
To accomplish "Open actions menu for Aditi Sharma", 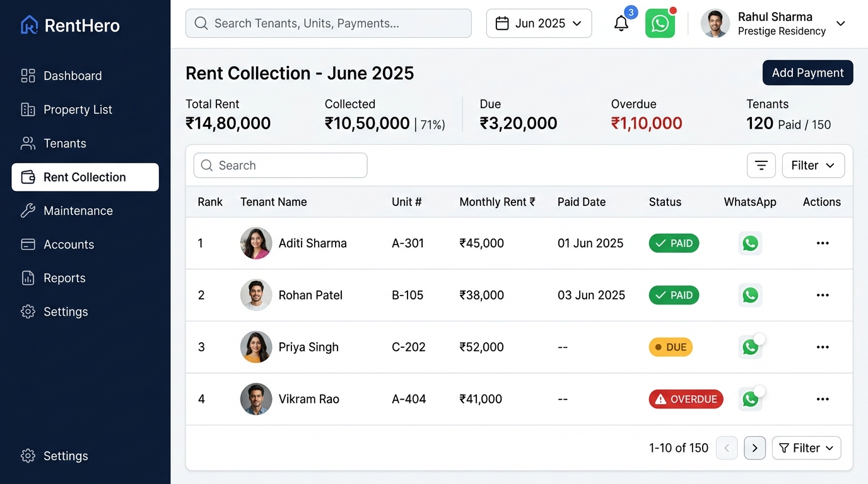I will tap(823, 243).
